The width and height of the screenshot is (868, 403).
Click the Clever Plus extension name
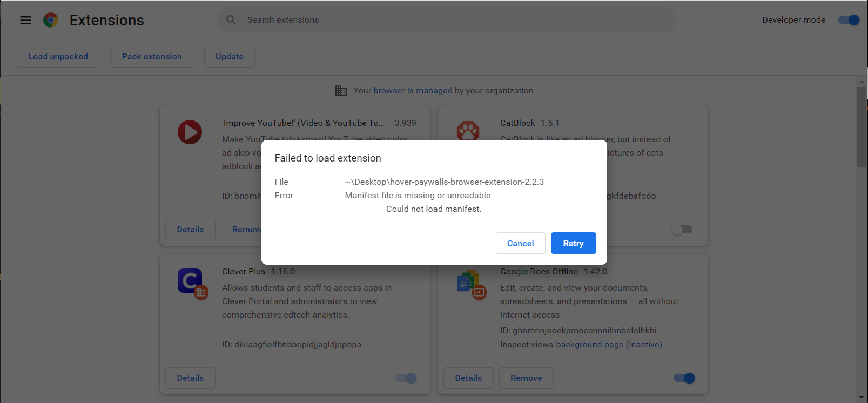244,272
